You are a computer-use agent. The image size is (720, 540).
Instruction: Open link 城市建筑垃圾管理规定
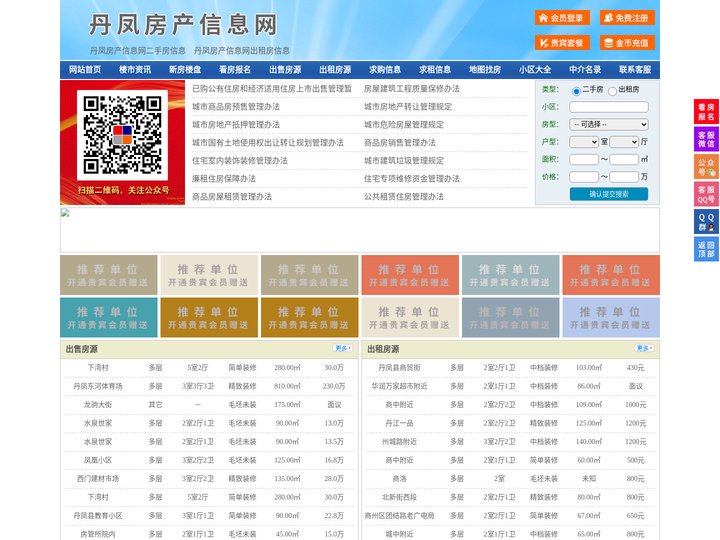tap(404, 161)
